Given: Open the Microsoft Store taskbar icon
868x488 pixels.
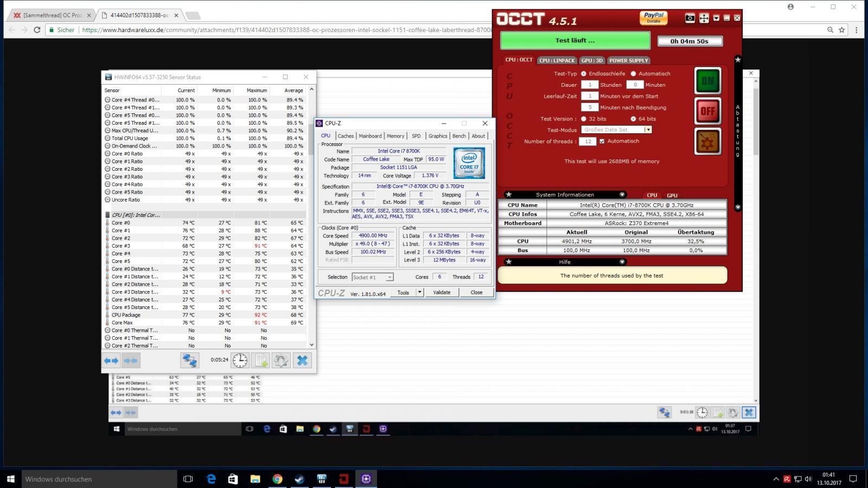Looking at the screenshot, I should [233, 479].
